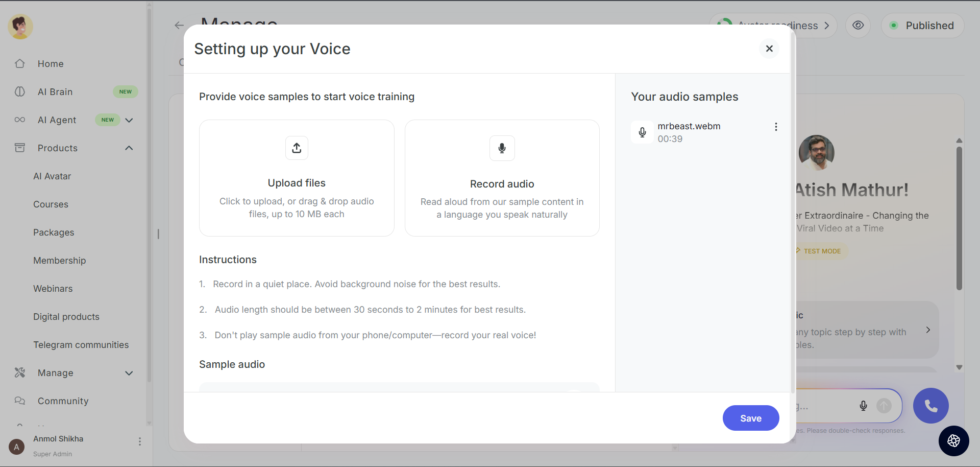This screenshot has height=467, width=980.
Task: Select the Record audio card
Action: pos(502,178)
